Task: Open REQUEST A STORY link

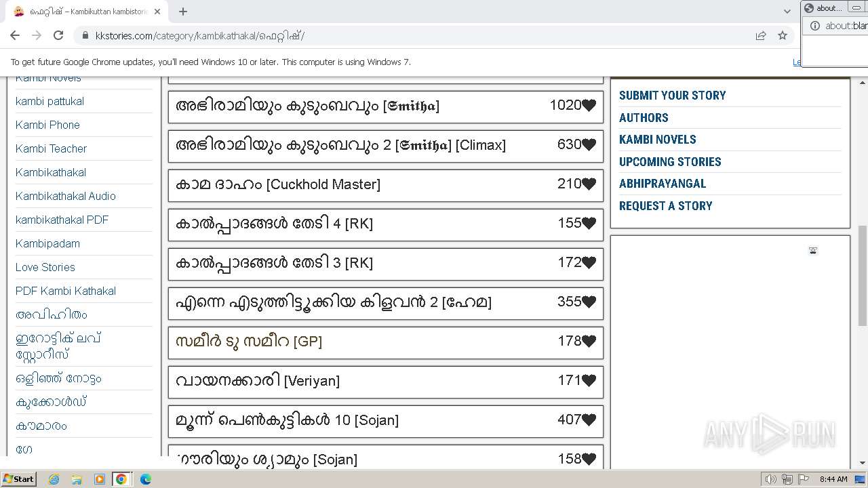Action: click(665, 206)
